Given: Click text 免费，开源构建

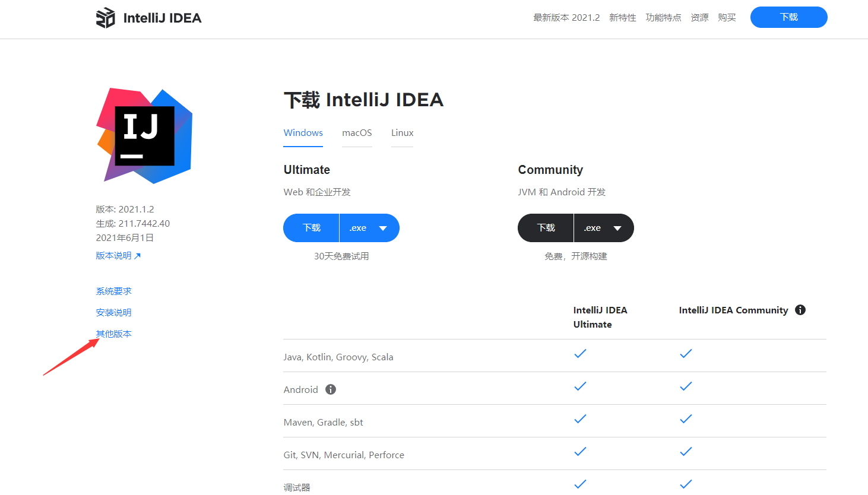Looking at the screenshot, I should 576,256.
